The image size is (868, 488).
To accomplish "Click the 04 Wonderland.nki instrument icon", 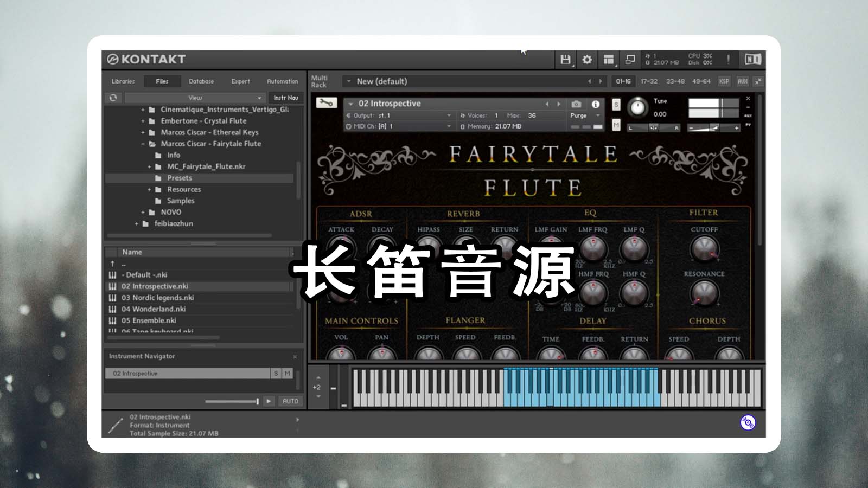I will [112, 309].
